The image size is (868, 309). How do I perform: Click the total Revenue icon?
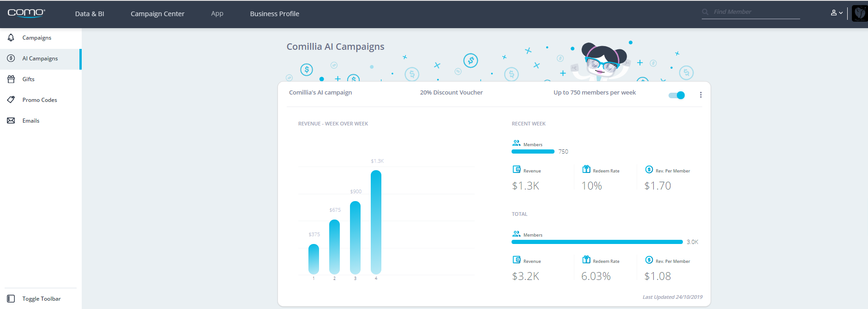click(517, 260)
